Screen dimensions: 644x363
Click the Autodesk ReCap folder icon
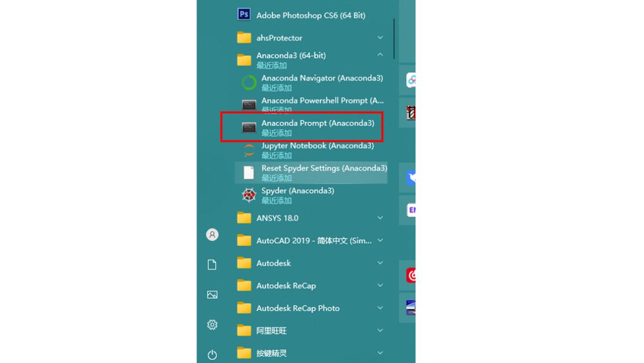[x=244, y=285]
